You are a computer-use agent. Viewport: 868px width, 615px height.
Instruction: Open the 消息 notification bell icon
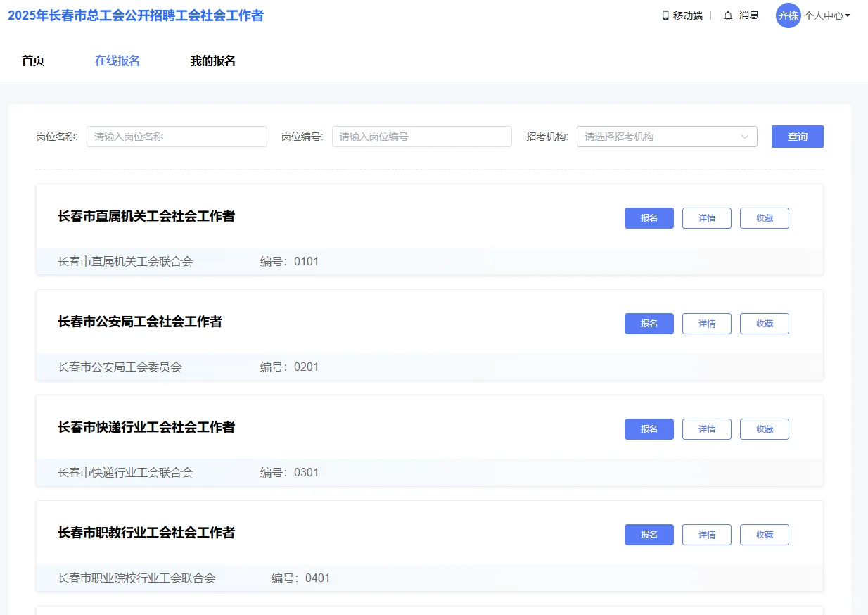[728, 15]
